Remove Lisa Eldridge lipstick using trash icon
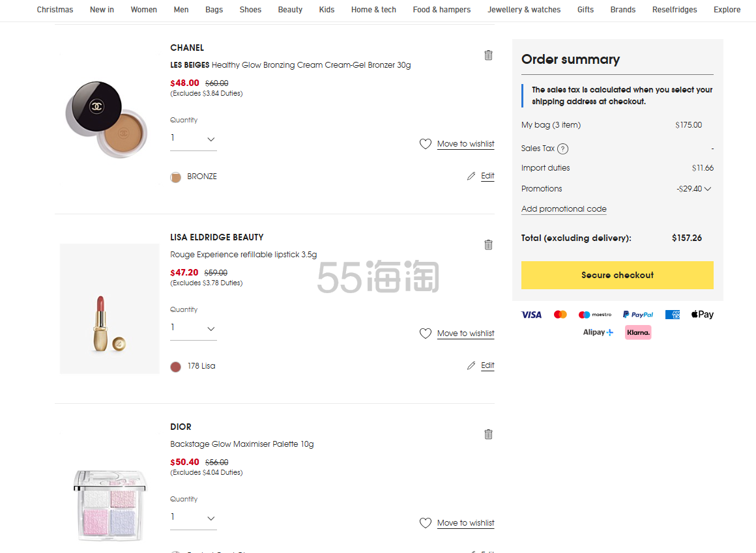Viewport: 756px width, 553px height. coord(488,245)
